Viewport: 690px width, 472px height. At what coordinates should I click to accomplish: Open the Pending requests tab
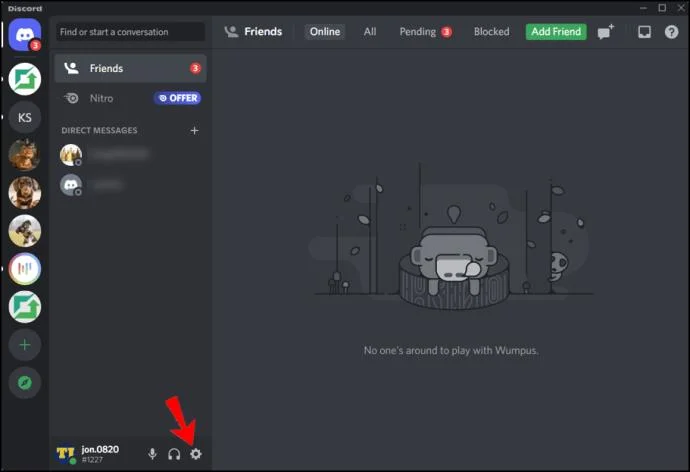tap(425, 32)
